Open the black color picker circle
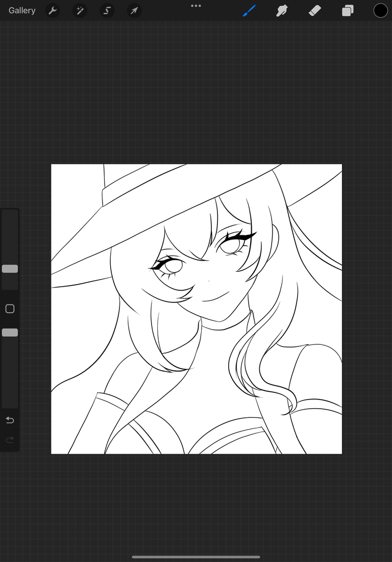Image resolution: width=392 pixels, height=562 pixels. (x=381, y=11)
